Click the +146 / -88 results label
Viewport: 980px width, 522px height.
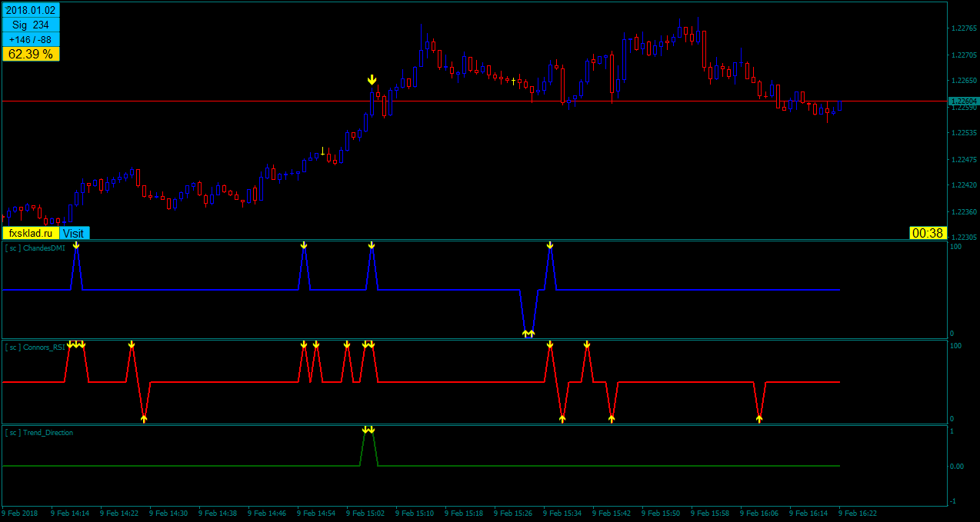(31, 40)
